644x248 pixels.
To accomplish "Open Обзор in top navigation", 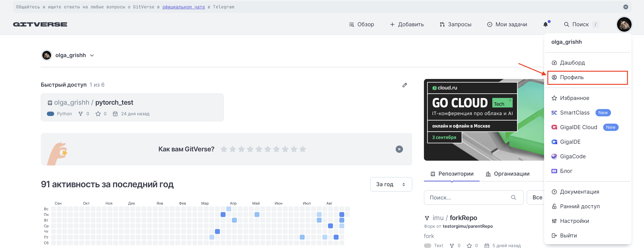I will (x=362, y=24).
